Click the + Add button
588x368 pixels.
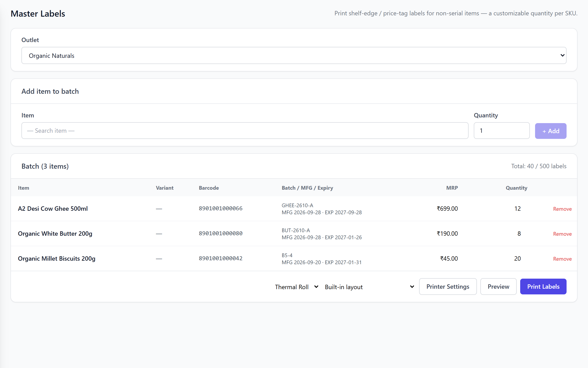coord(551,131)
